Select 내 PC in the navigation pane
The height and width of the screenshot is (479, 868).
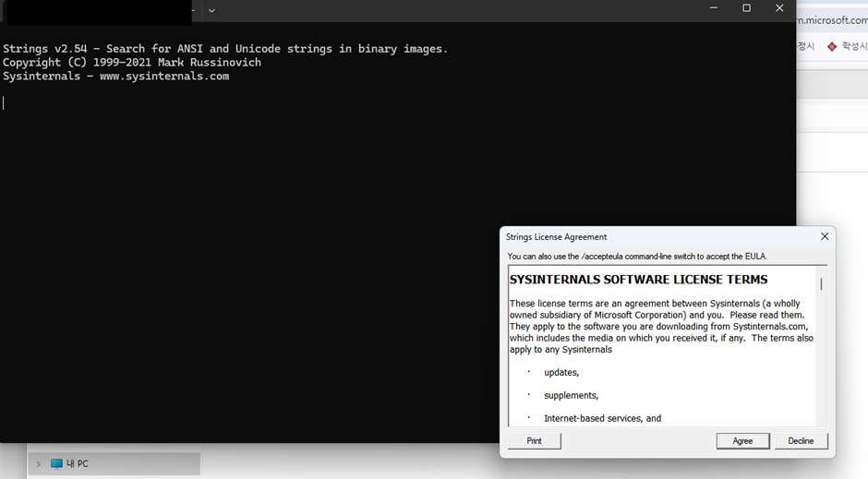click(114, 464)
